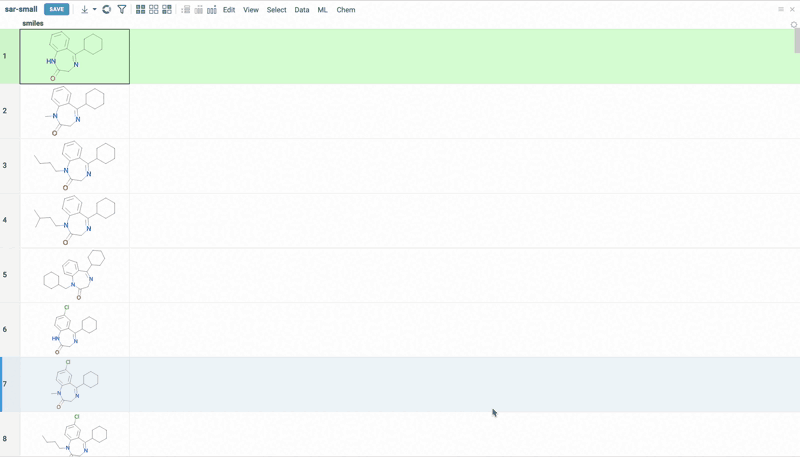Click the first grid layout icon
The height and width of the screenshot is (457, 800).
(140, 10)
